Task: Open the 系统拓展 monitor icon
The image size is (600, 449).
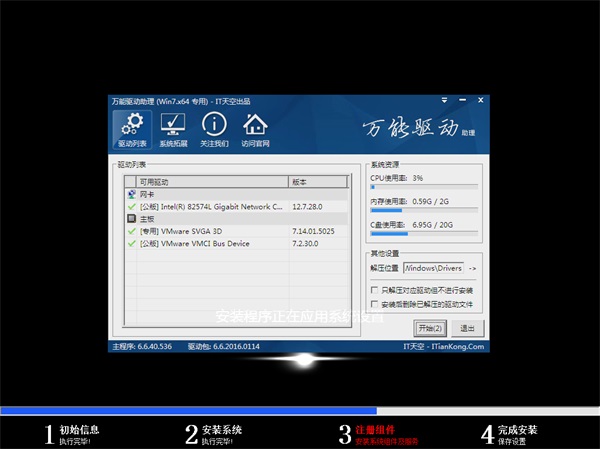Action: [x=173, y=125]
